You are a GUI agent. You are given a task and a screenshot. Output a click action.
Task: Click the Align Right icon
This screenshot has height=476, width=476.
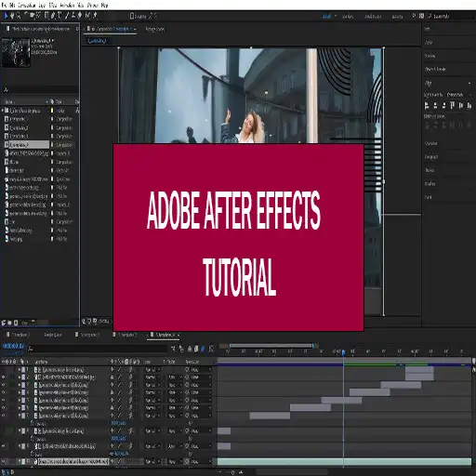pyautogui.click(x=443, y=106)
